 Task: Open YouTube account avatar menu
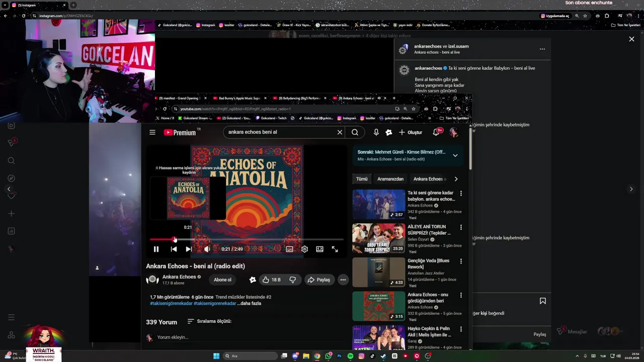click(x=454, y=132)
